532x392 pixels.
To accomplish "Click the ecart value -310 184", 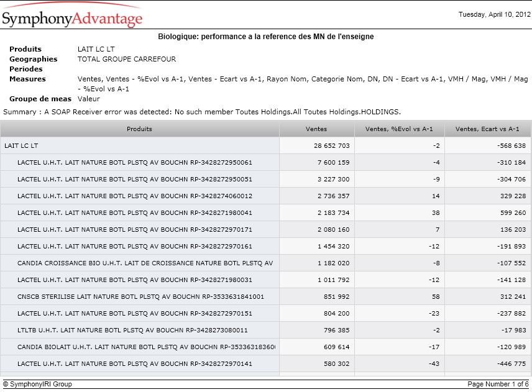I will point(511,162).
